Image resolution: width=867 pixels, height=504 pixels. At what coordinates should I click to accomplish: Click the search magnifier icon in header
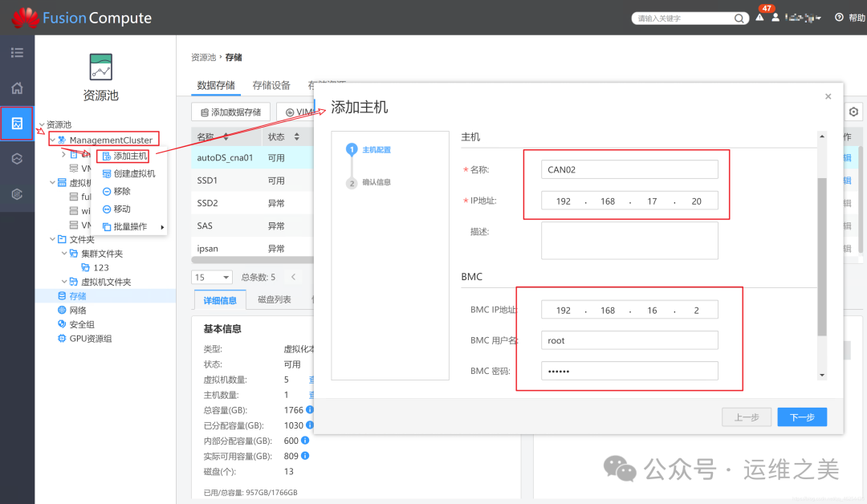(x=739, y=18)
